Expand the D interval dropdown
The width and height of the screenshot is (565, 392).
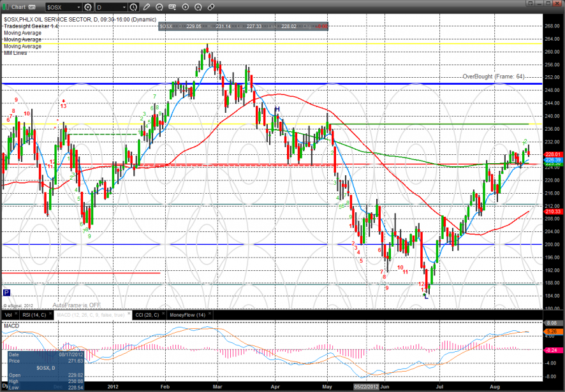tap(124, 7)
